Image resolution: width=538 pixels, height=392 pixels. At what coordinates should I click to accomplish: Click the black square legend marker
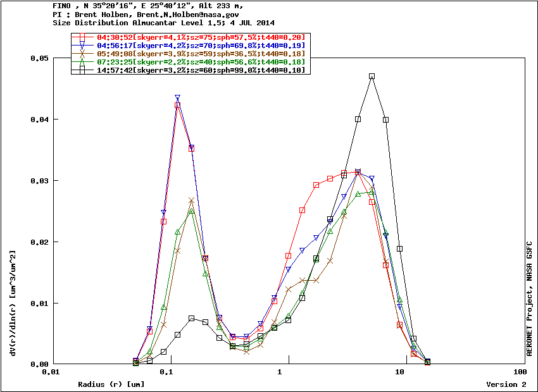click(x=82, y=70)
